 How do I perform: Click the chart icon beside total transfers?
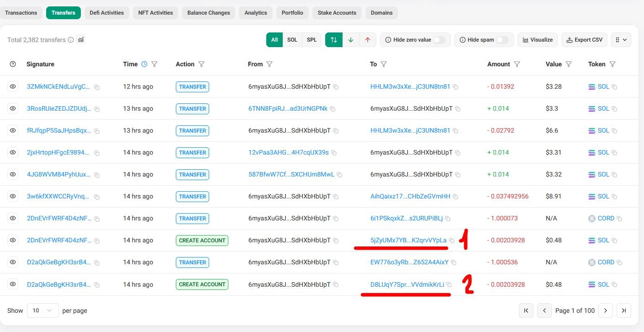pyautogui.click(x=81, y=40)
